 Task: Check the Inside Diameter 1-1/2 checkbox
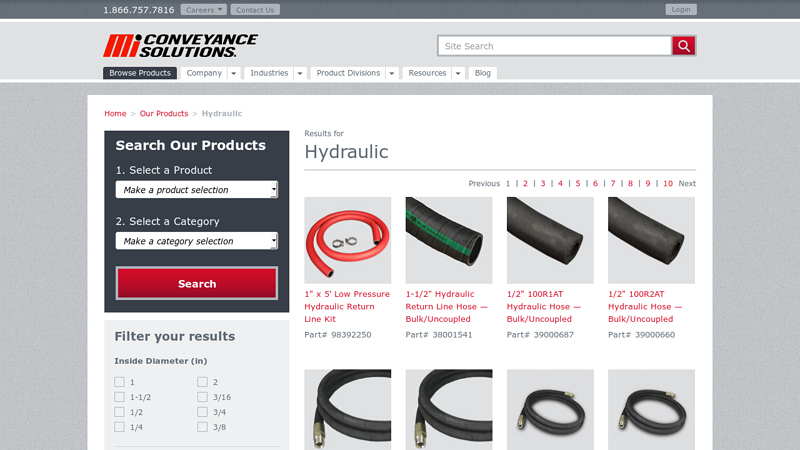coord(119,397)
